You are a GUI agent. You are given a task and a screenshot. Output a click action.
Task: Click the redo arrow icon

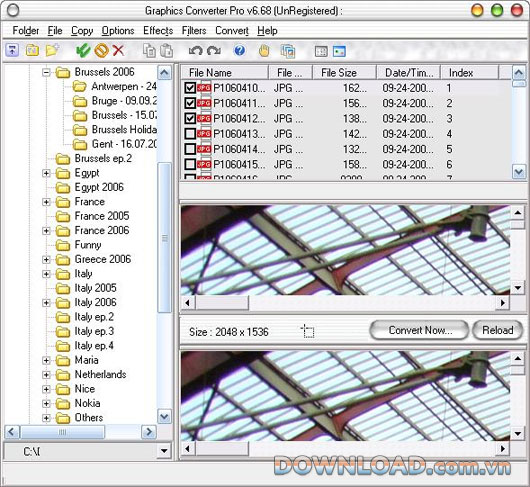point(214,51)
